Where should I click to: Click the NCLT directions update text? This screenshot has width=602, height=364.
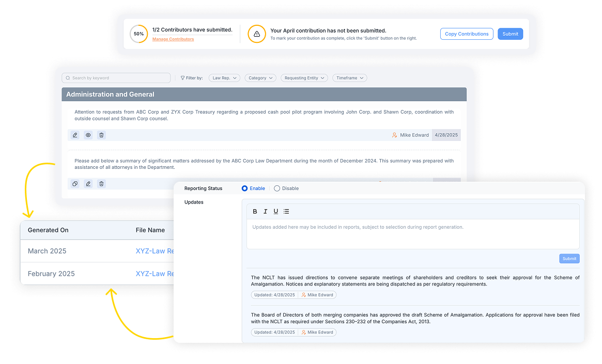(415, 281)
